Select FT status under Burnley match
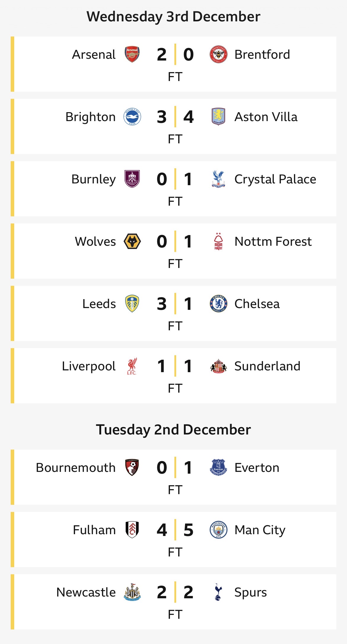Viewport: 347px width, 644px height. (175, 202)
